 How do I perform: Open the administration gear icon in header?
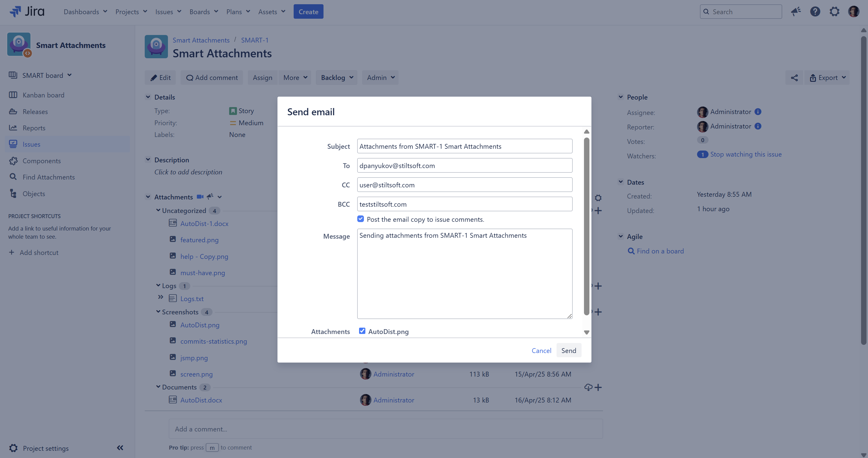pyautogui.click(x=834, y=12)
